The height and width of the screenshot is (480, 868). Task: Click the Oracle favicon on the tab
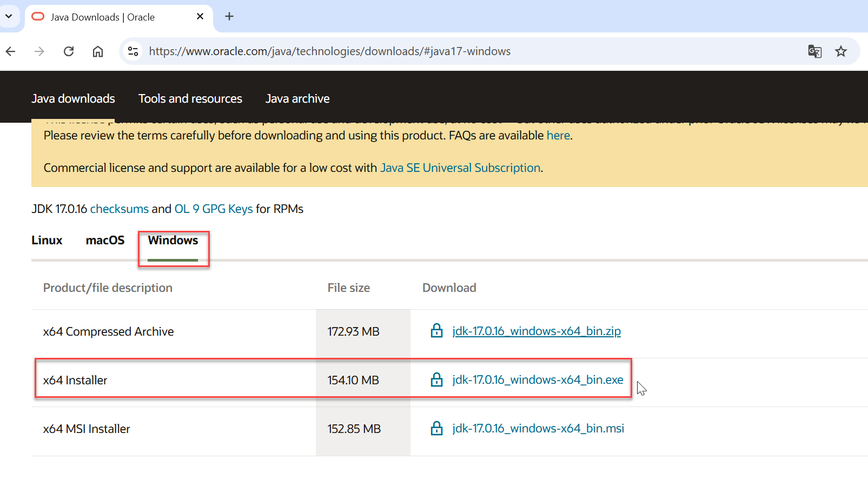tap(38, 17)
